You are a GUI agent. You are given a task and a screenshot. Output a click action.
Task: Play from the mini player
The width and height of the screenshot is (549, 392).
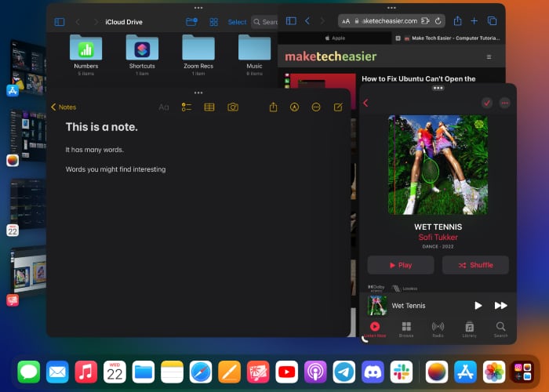(x=478, y=306)
